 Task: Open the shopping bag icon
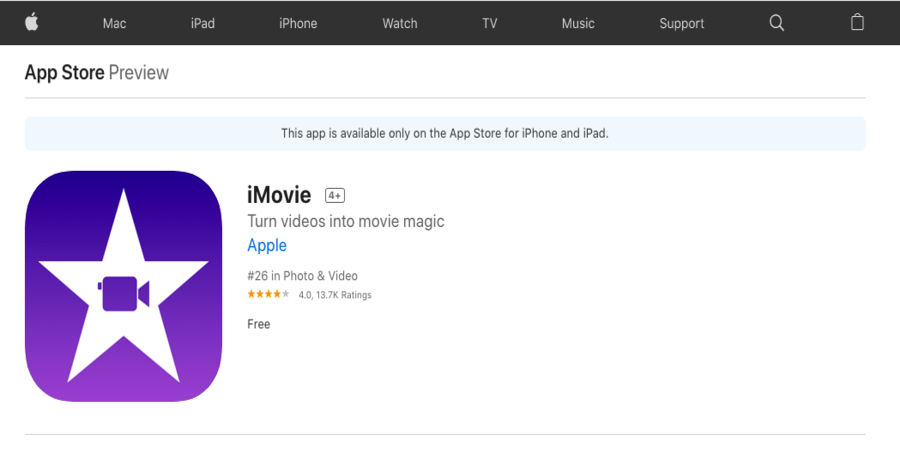click(857, 22)
